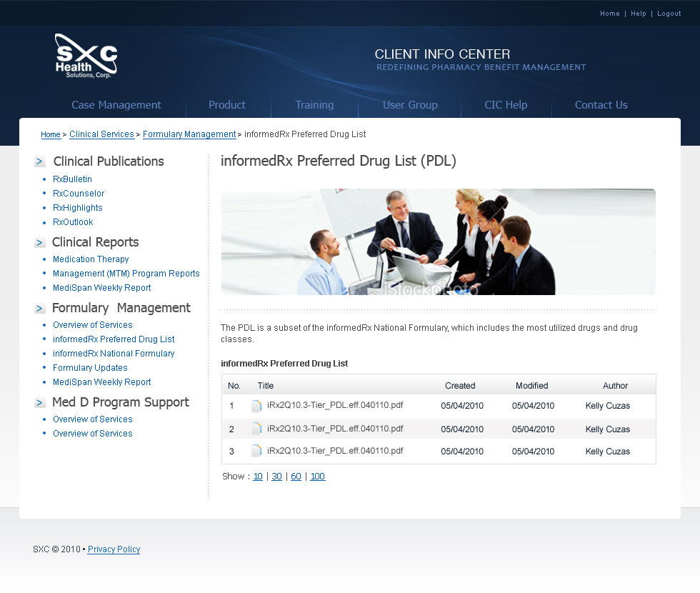This screenshot has width=700, height=593.
Task: Click the PDF file icon in row 1
Action: 256,406
